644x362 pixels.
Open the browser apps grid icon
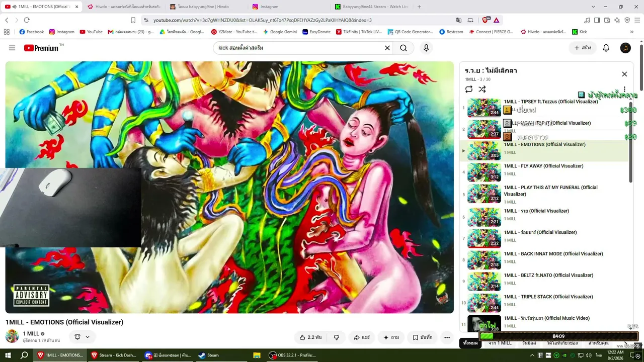[x=7, y=32]
